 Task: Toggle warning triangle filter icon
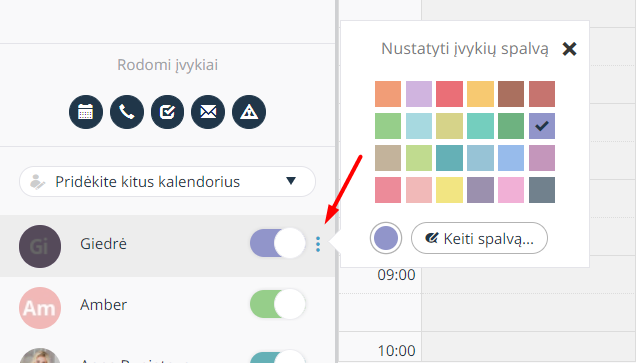point(249,112)
